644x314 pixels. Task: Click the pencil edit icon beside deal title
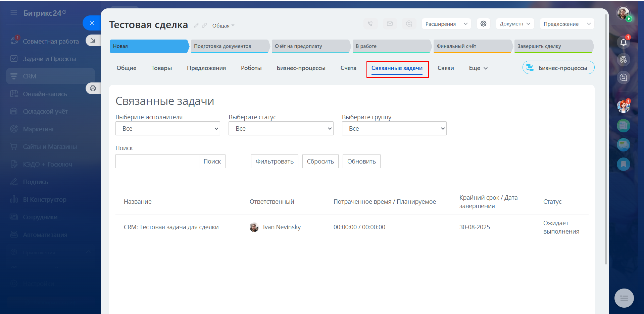[x=196, y=25]
